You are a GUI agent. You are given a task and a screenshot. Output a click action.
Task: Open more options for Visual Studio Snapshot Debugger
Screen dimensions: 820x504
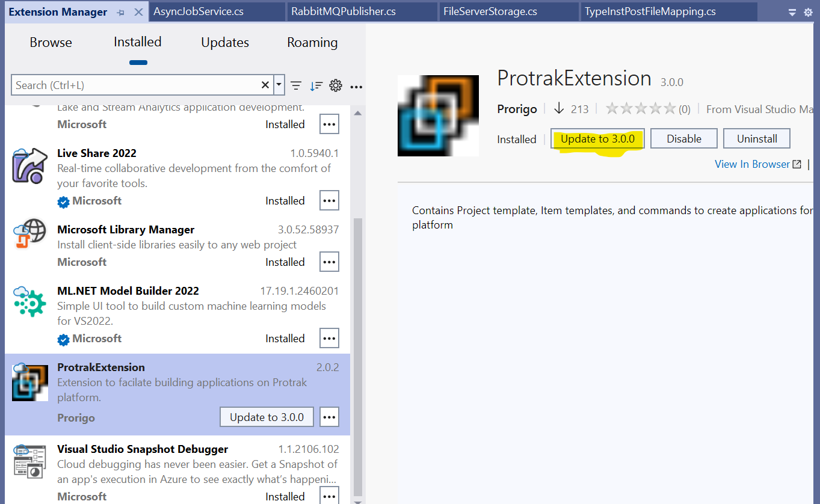(x=329, y=496)
